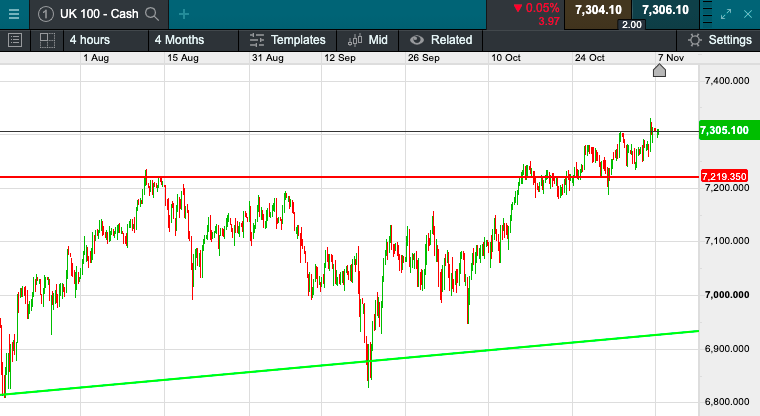Click the 7,304.10 sell price button
This screenshot has height=416, width=760.
pyautogui.click(x=600, y=9)
